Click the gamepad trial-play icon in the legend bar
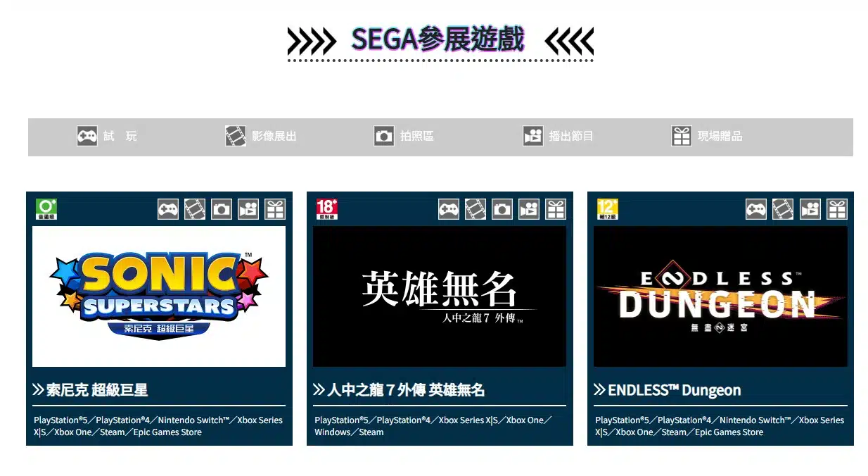 tap(87, 136)
